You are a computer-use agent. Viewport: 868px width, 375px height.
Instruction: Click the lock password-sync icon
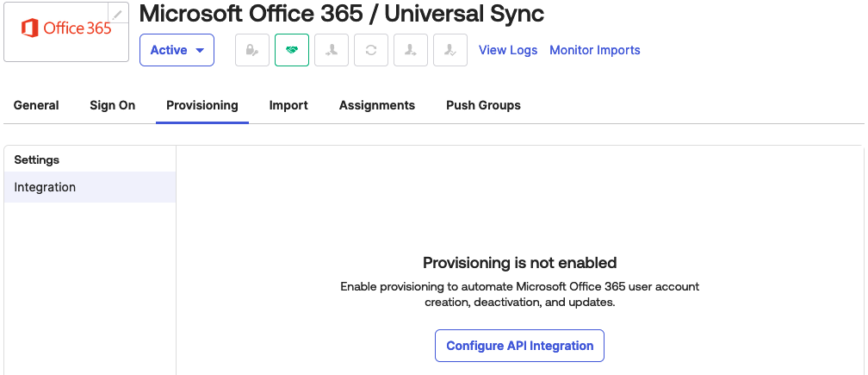[252, 50]
